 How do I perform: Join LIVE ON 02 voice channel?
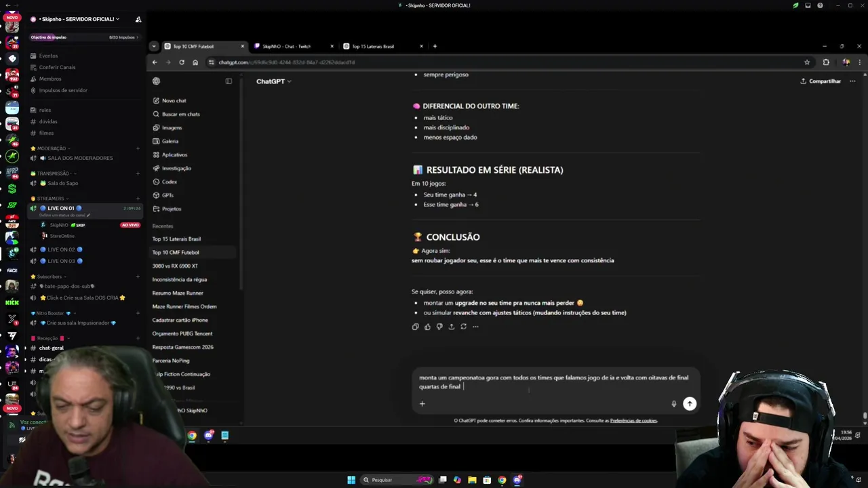pos(61,249)
